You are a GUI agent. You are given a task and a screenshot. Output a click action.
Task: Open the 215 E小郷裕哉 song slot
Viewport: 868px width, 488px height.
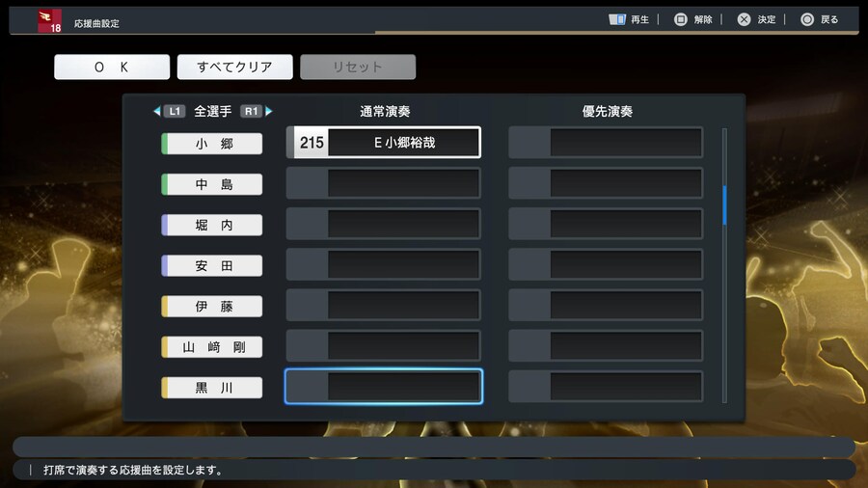pyautogui.click(x=384, y=142)
